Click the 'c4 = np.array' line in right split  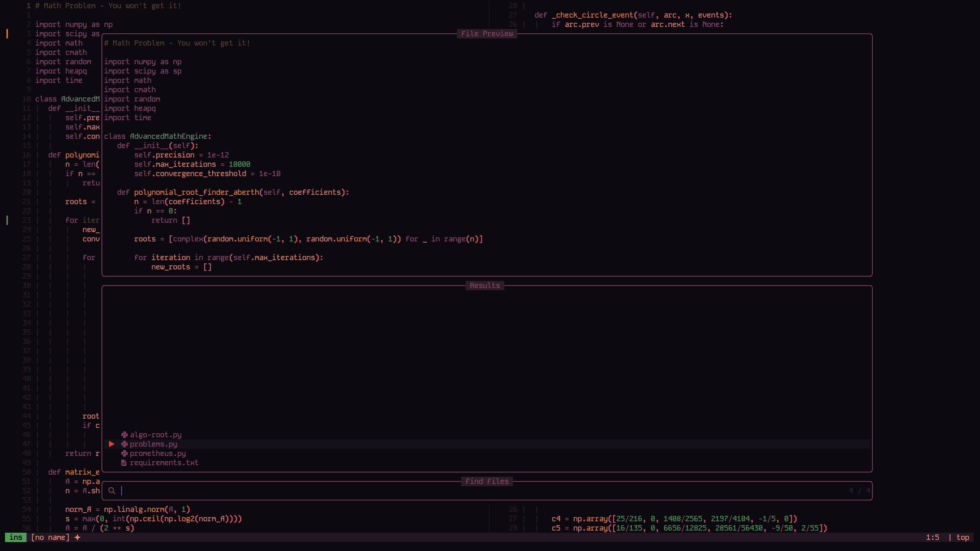[674, 519]
